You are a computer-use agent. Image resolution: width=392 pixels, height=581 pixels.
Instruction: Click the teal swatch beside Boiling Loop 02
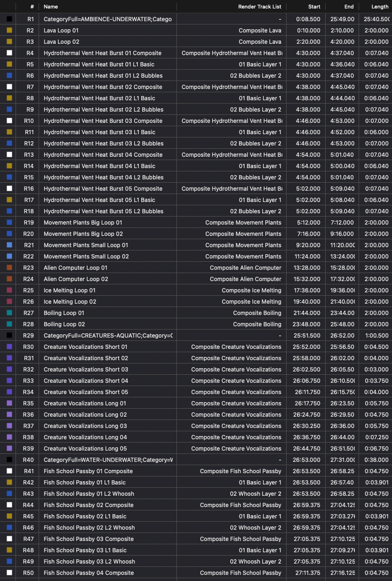pos(9,324)
